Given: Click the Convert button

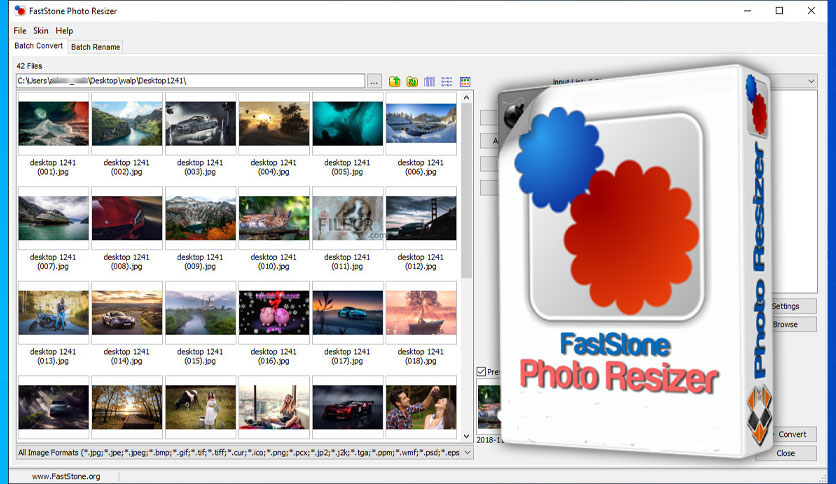Looking at the screenshot, I should [792, 434].
